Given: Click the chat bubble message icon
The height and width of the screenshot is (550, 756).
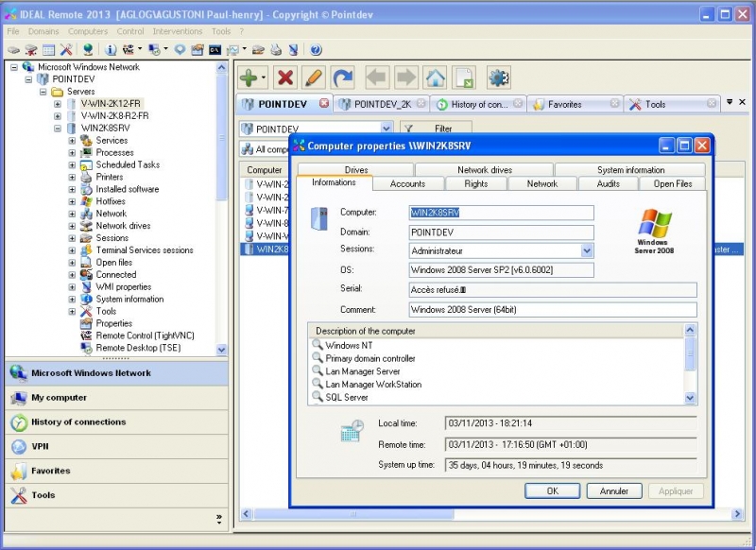Looking at the screenshot, I should (180, 50).
